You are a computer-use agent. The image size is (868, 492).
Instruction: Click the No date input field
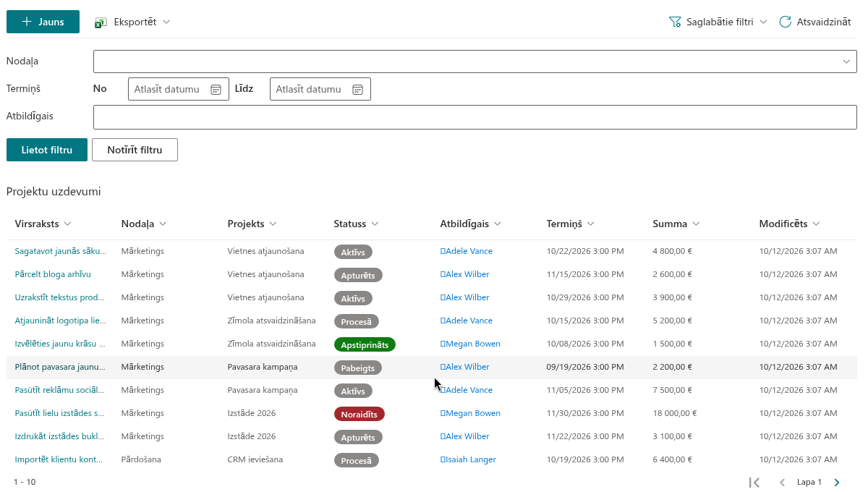178,89
